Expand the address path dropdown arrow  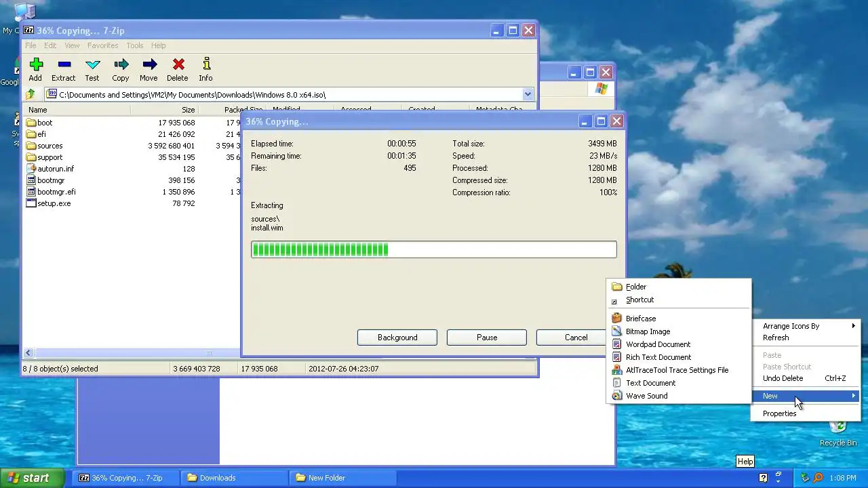528,95
